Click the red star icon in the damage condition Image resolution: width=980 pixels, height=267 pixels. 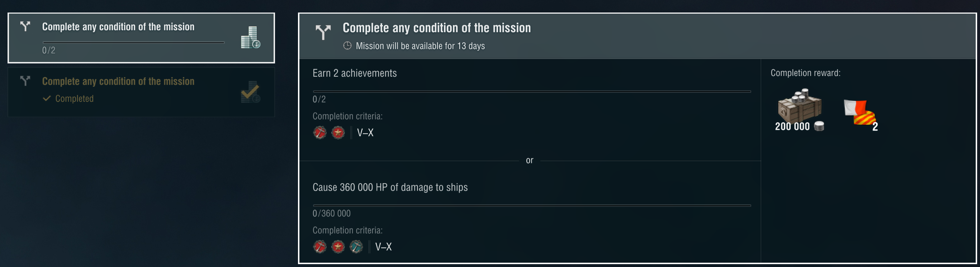point(338,247)
